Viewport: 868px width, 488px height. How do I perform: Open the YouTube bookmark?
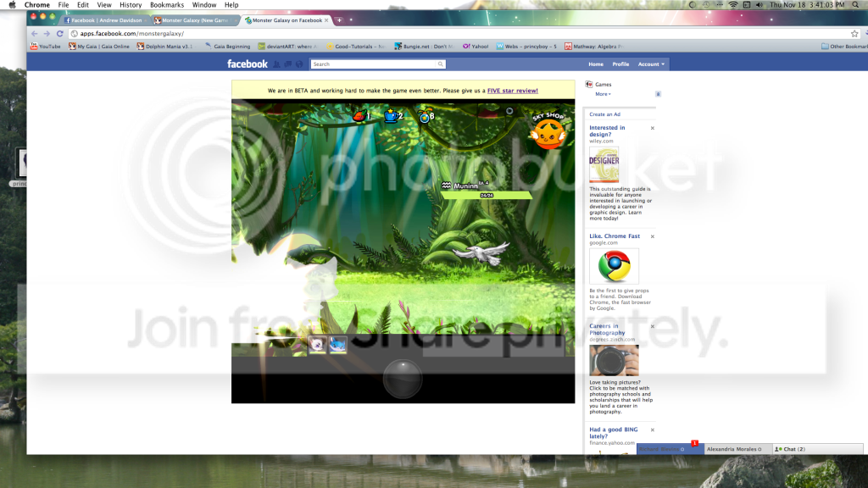(46, 47)
